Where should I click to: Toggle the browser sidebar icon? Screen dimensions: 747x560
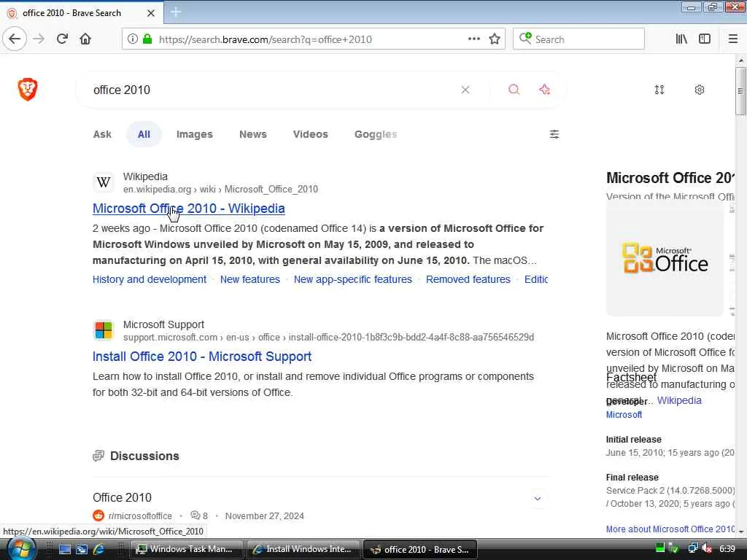click(x=705, y=39)
